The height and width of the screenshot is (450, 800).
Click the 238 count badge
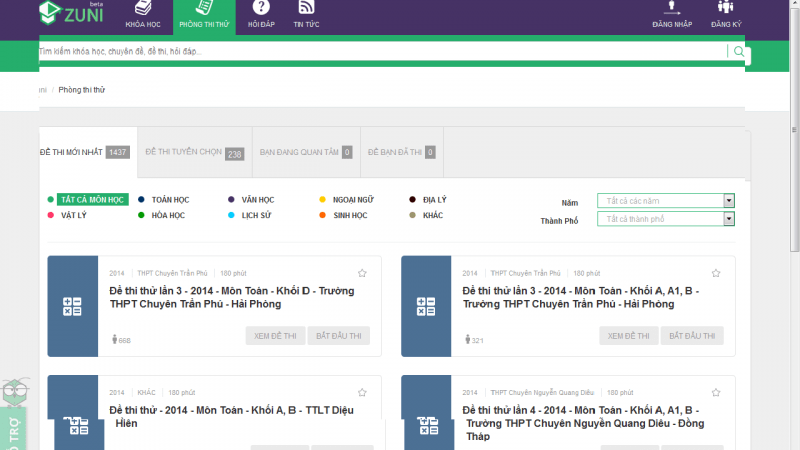[235, 154]
